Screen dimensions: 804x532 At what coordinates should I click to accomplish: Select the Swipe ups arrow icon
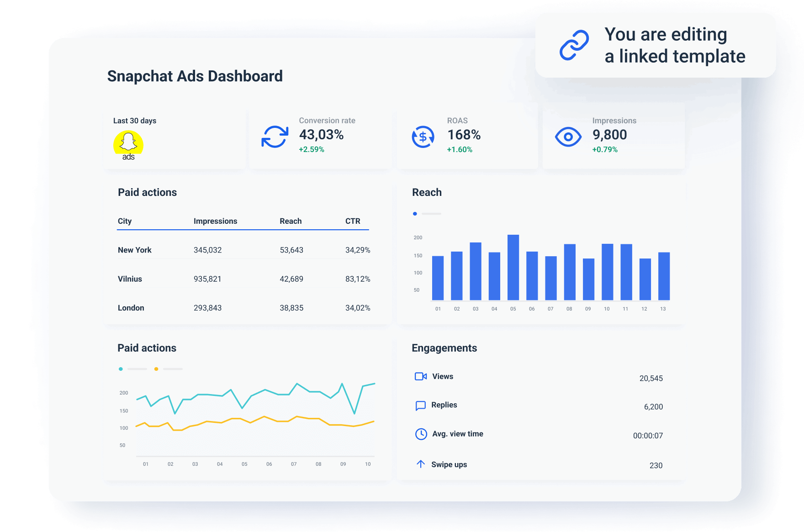420,464
